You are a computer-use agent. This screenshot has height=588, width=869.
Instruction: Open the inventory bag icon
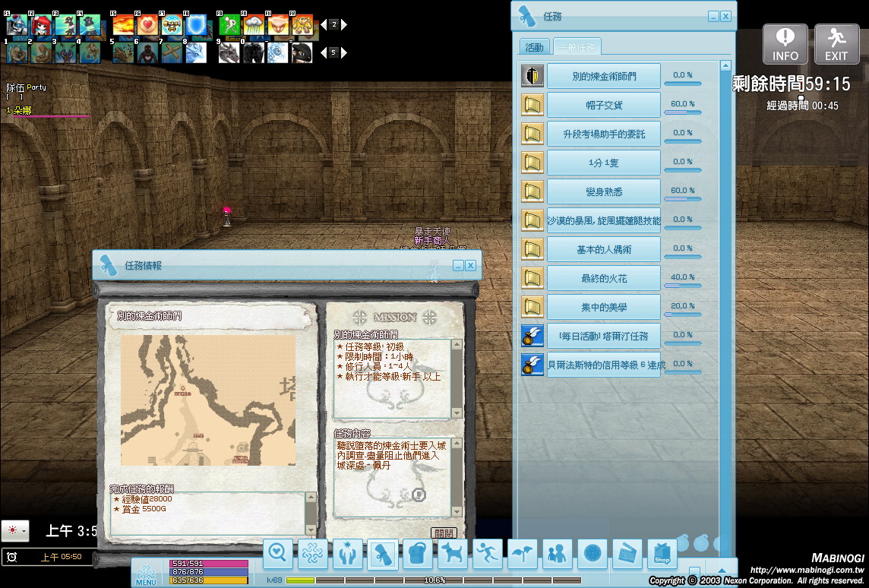coord(417,553)
